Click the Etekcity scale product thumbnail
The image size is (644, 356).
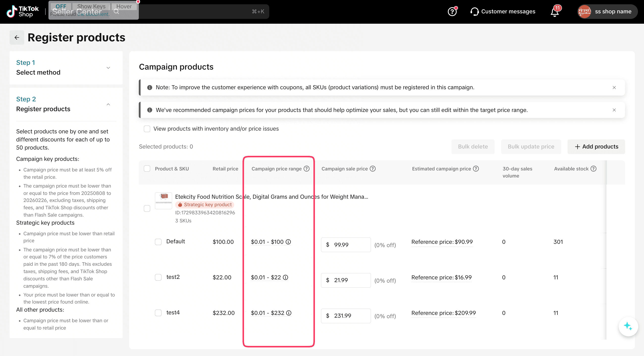coord(164,201)
